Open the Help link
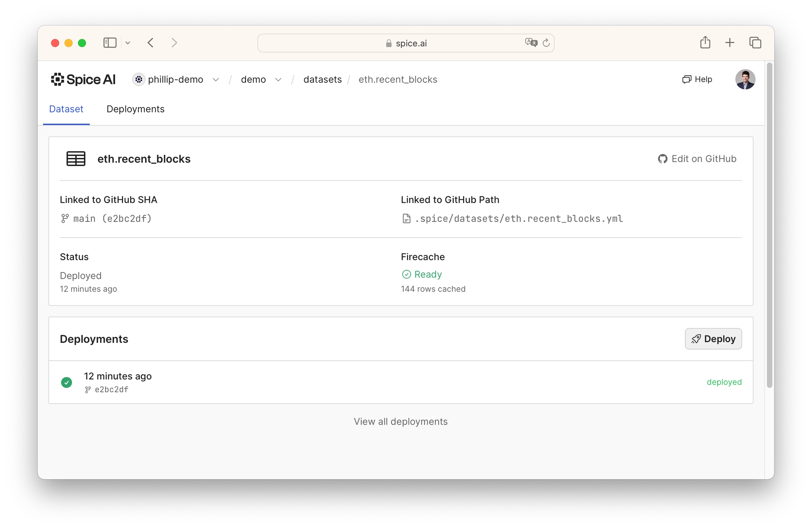 tap(697, 79)
